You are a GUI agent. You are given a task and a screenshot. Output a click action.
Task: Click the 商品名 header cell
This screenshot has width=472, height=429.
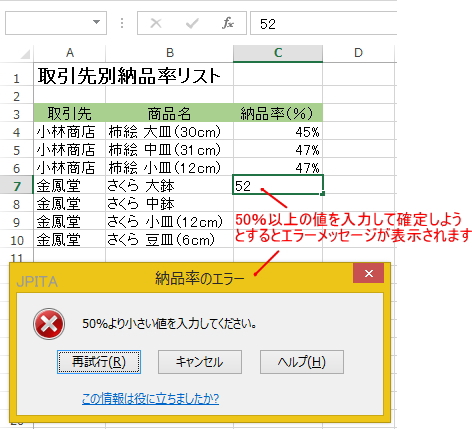[170, 113]
